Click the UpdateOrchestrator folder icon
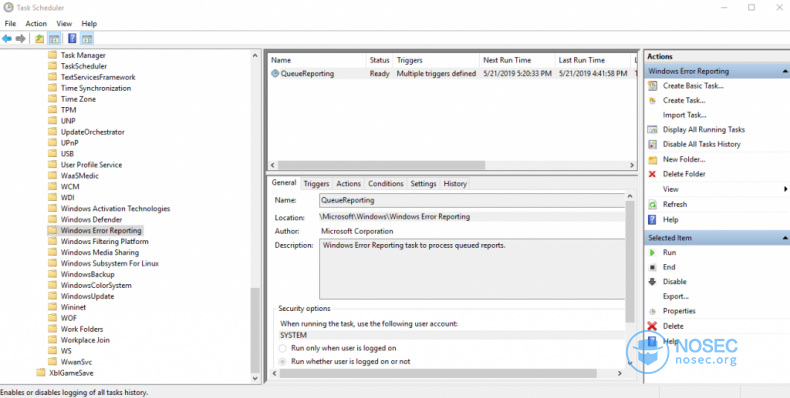Screen dimensions: 790x398 click(52, 132)
